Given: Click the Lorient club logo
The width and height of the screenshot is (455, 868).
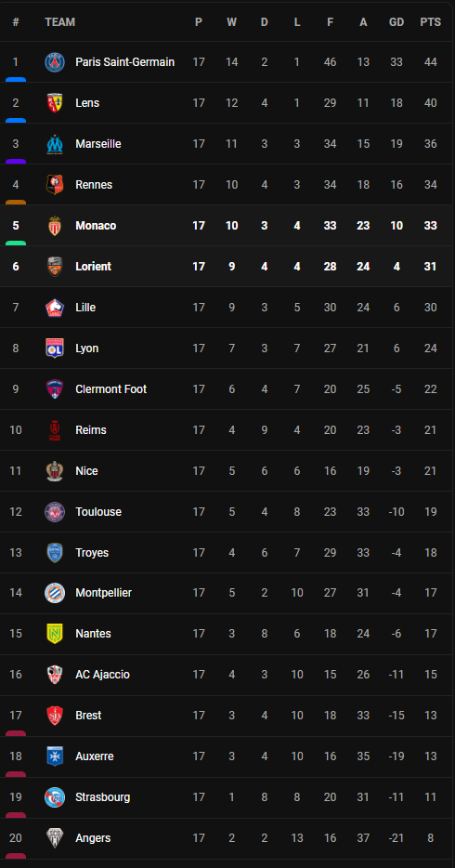Looking at the screenshot, I should pyautogui.click(x=55, y=267).
